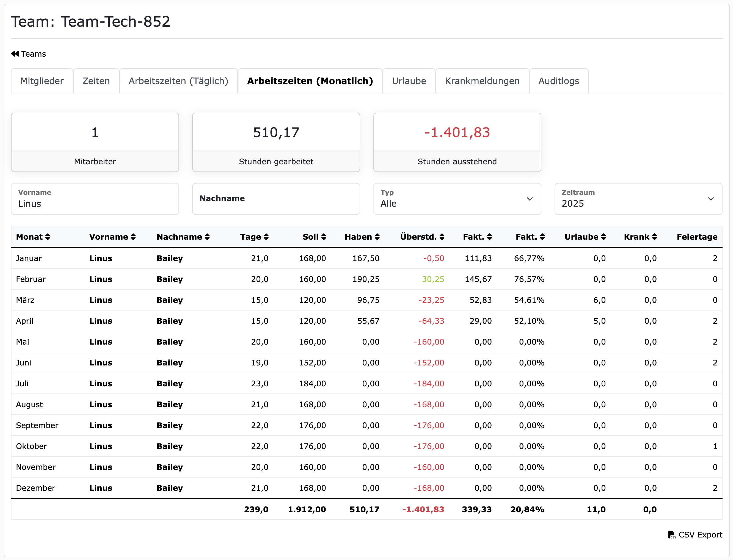Click the Überstd. sort icon

coord(442,237)
